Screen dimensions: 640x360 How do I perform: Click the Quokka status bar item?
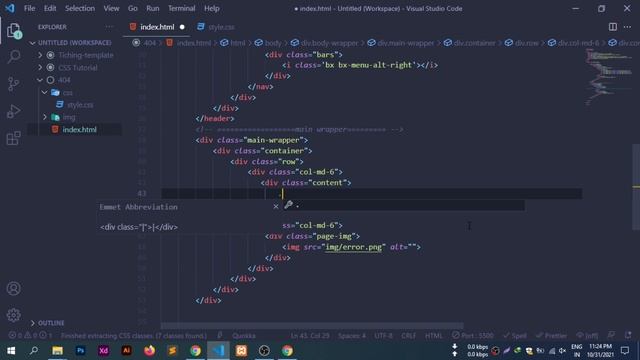[244, 336]
